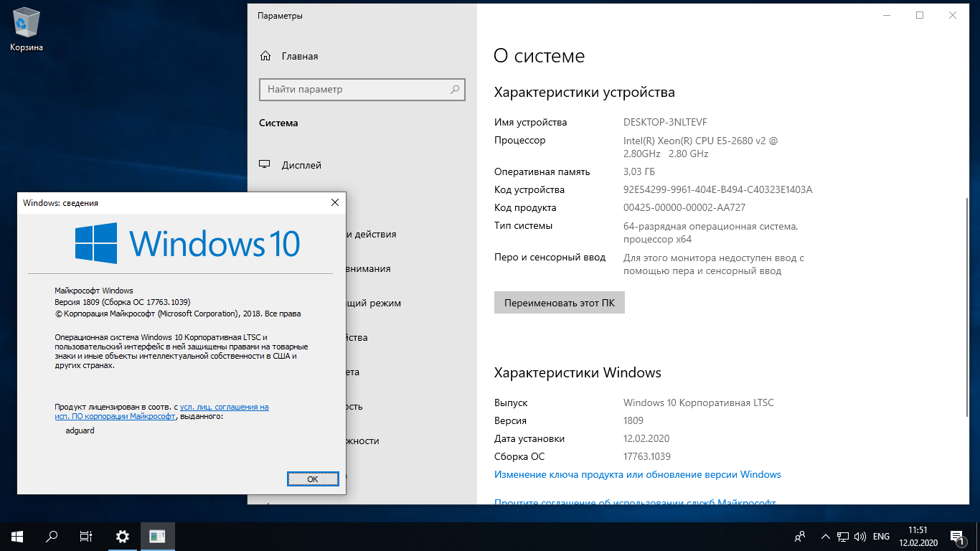The width and height of the screenshot is (980, 551).
Task: Maximize the Параметры settings window
Action: coord(920,15)
